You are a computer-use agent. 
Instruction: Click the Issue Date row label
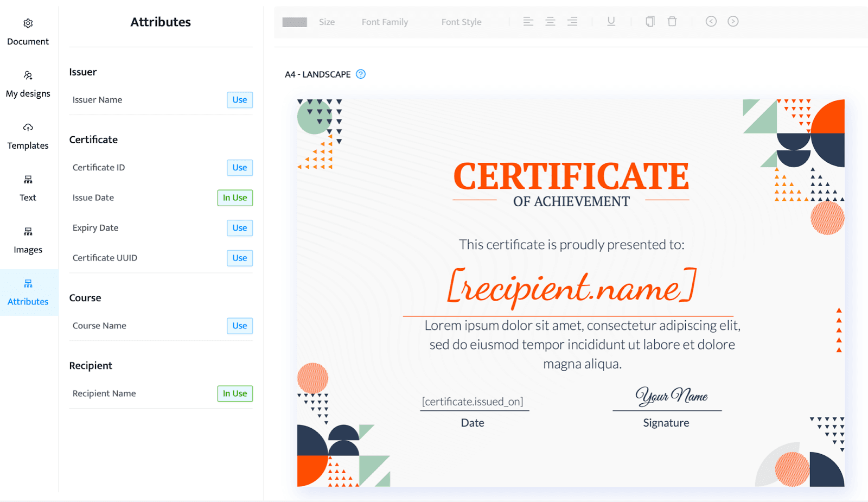(93, 198)
